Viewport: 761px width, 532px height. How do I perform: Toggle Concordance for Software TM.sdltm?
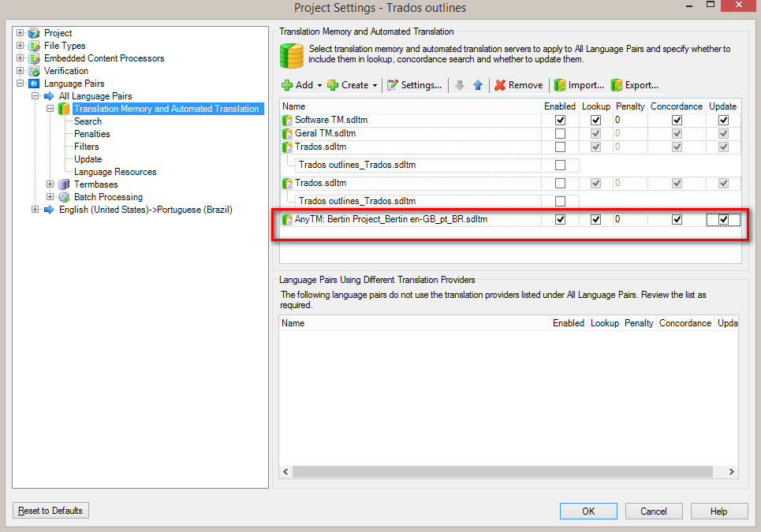click(x=677, y=121)
